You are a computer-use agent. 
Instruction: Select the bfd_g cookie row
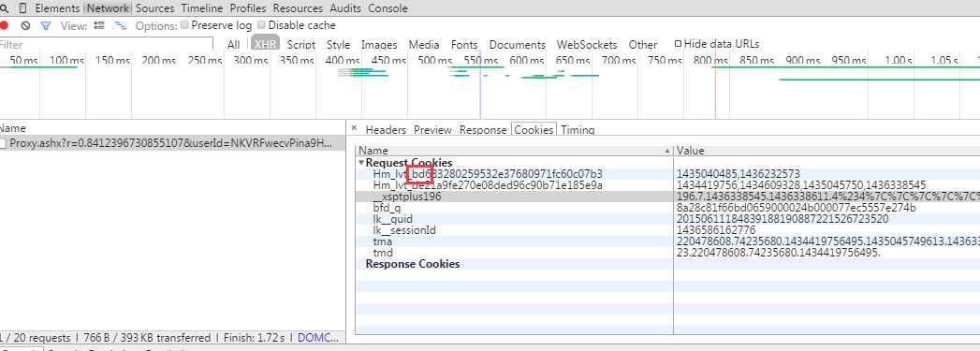click(x=667, y=208)
